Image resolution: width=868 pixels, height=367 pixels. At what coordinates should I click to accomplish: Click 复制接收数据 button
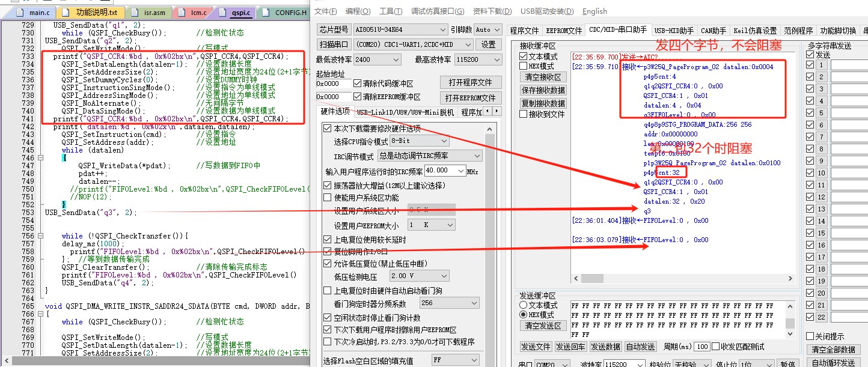(543, 104)
